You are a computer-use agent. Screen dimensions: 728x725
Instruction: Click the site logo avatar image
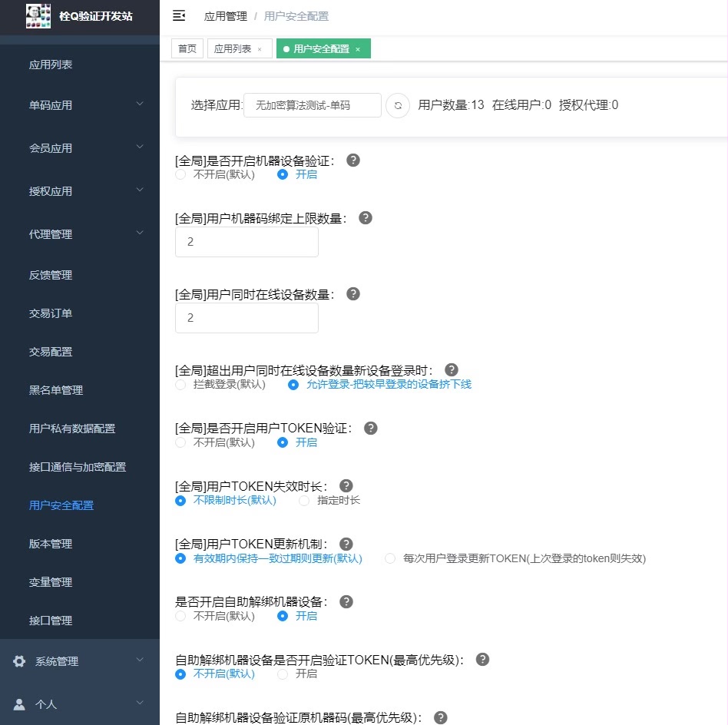point(38,16)
